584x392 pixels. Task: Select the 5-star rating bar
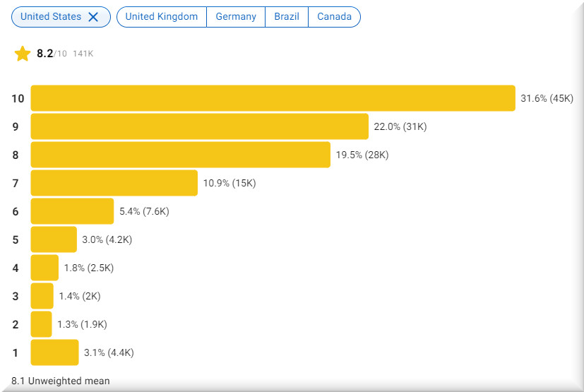click(54, 239)
